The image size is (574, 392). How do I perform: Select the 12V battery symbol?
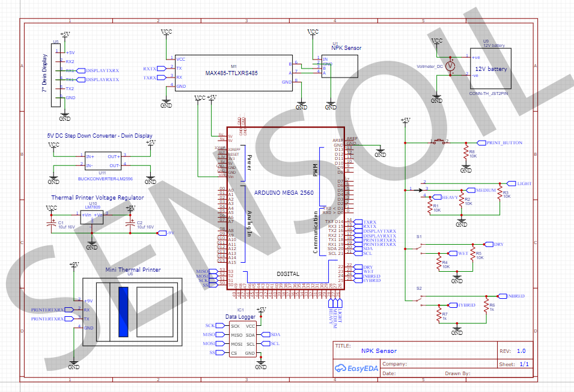coord(492,67)
